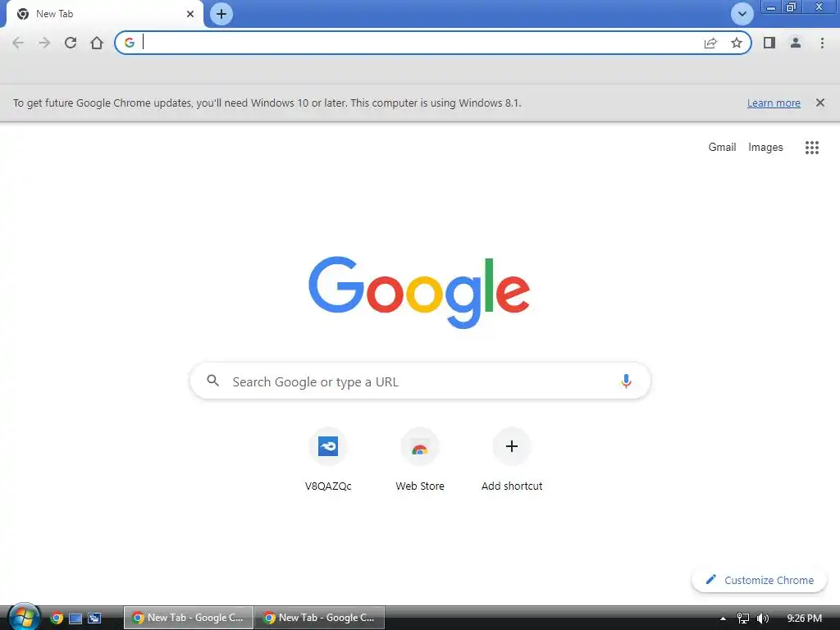Click the Share this page icon
Image resolution: width=840 pixels, height=630 pixels.
click(710, 43)
